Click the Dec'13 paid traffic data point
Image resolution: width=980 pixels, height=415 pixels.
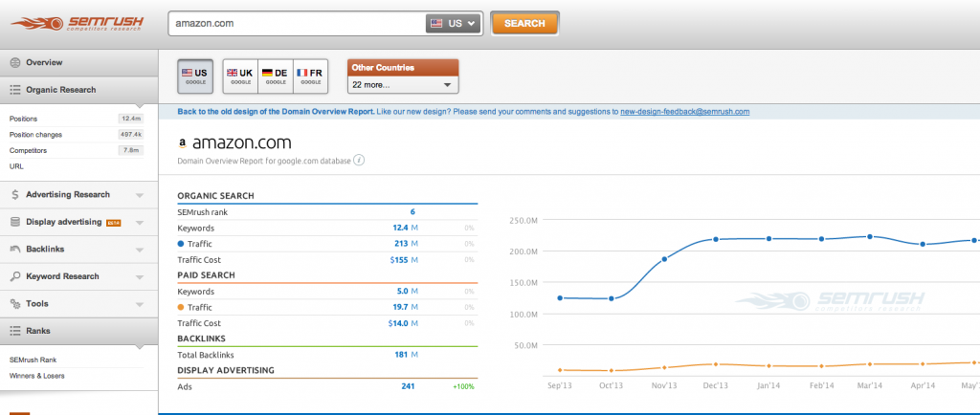[x=716, y=364]
